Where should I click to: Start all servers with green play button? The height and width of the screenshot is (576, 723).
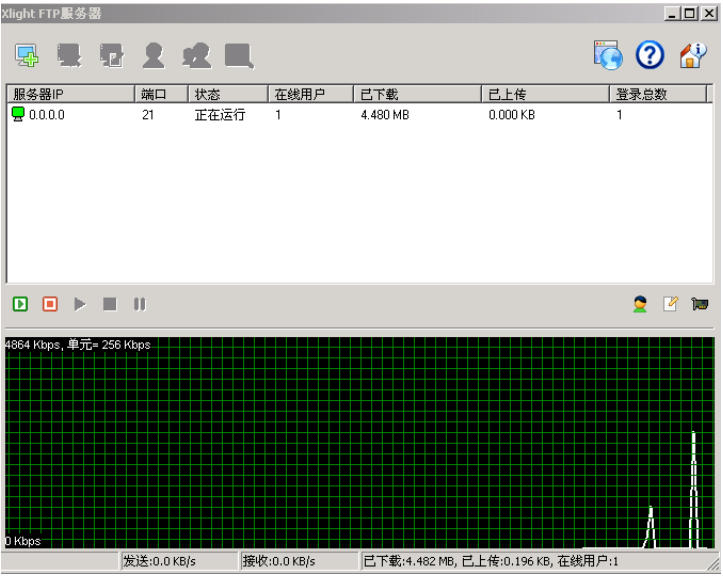click(x=20, y=304)
